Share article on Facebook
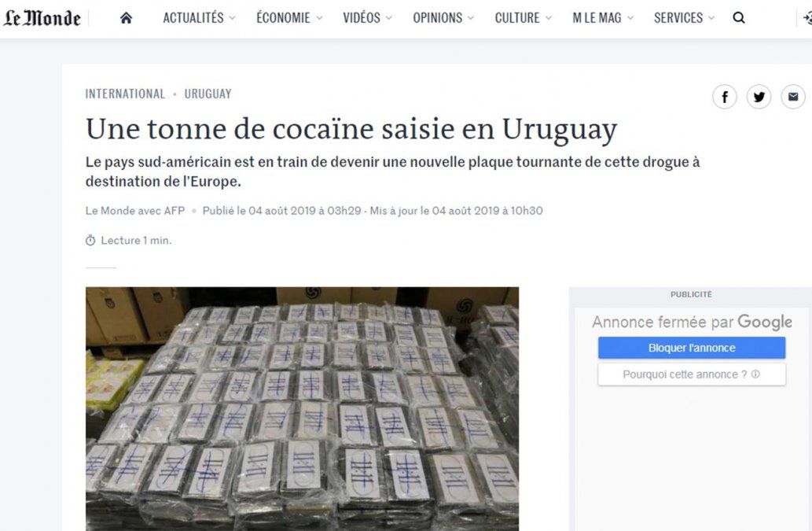 click(725, 97)
